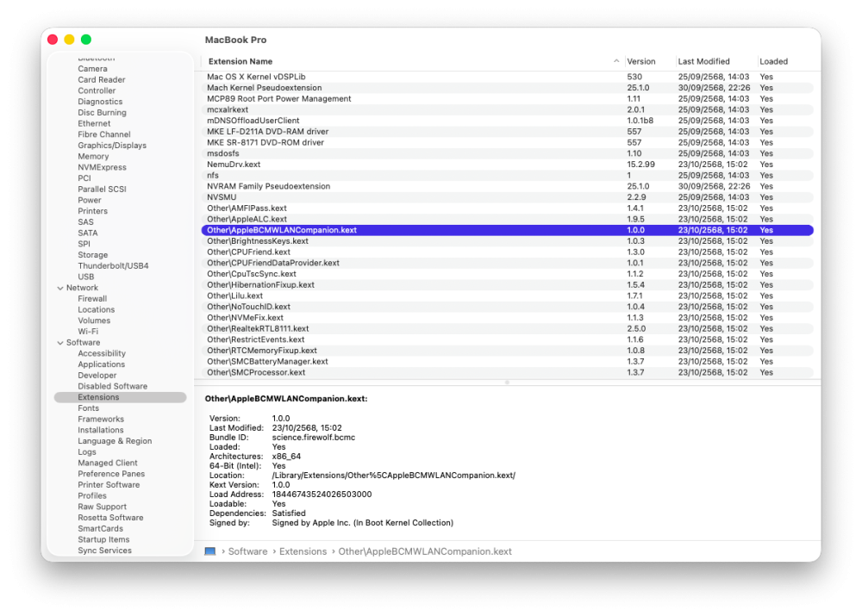Open Ethernet sidebar item
This screenshot has width=862, height=616.
[94, 124]
